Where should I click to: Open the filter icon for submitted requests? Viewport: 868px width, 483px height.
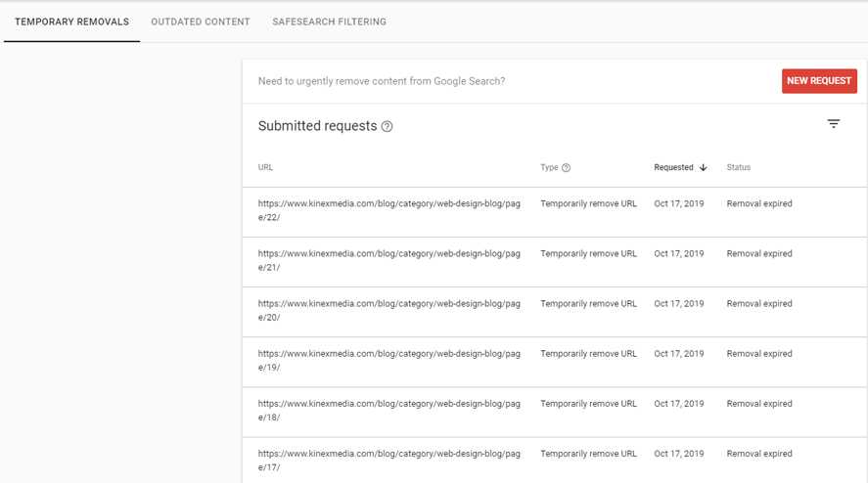point(833,123)
